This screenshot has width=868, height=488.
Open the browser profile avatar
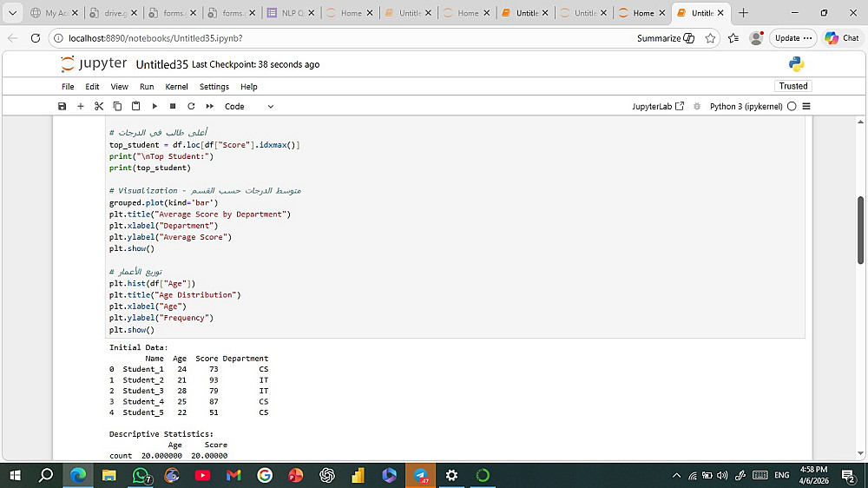pyautogui.click(x=756, y=38)
